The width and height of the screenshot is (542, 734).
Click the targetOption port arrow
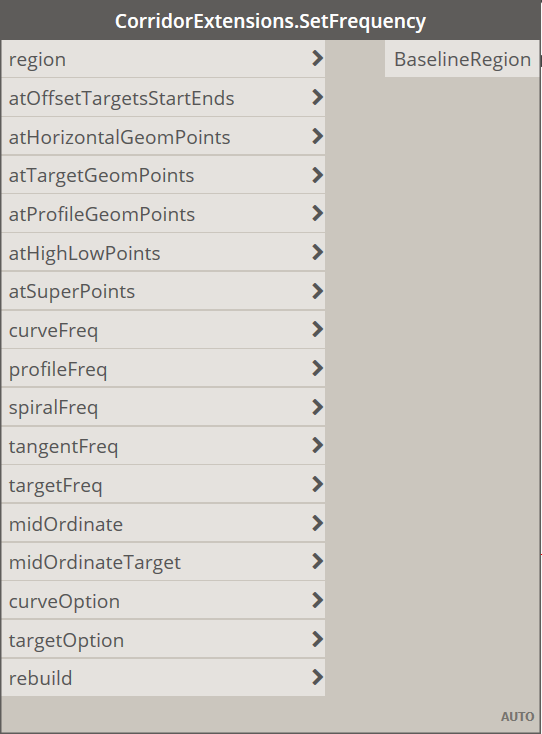317,639
